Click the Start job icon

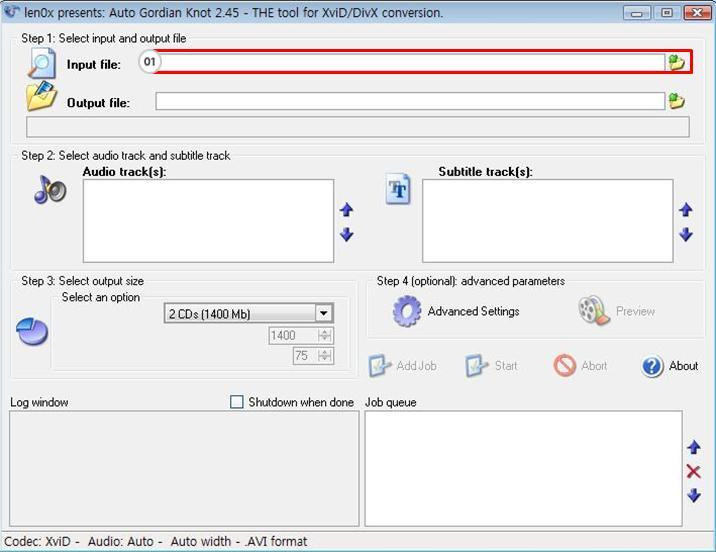[x=477, y=366]
